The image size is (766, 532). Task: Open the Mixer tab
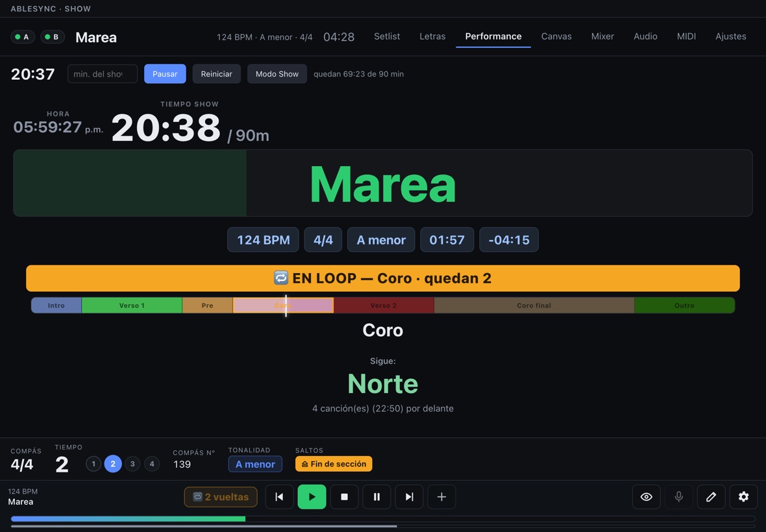coord(602,36)
